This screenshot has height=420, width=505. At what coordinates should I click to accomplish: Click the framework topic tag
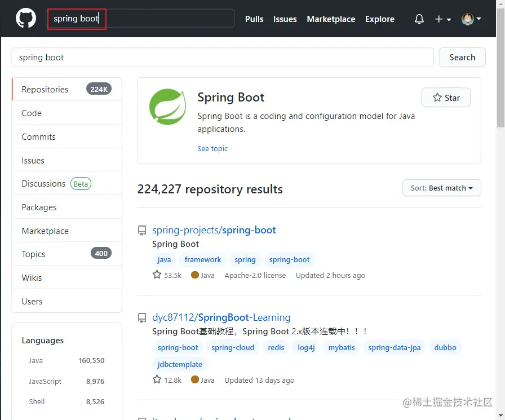(202, 259)
